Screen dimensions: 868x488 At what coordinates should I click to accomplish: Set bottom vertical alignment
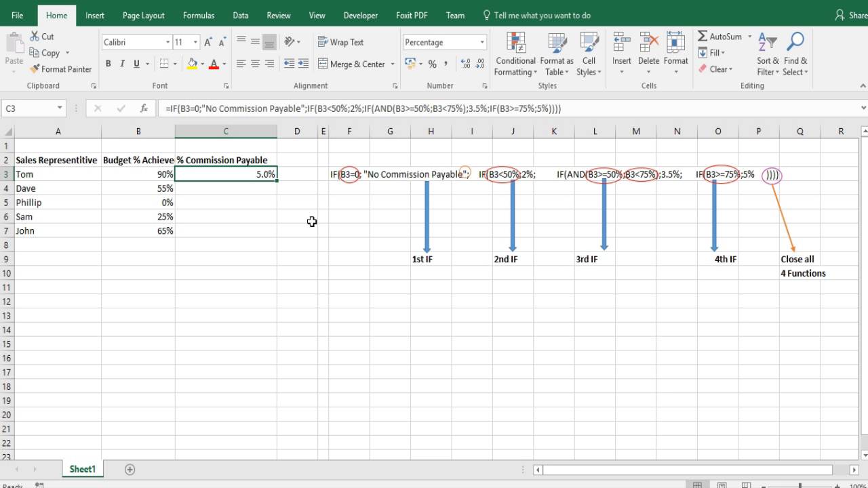(x=269, y=42)
